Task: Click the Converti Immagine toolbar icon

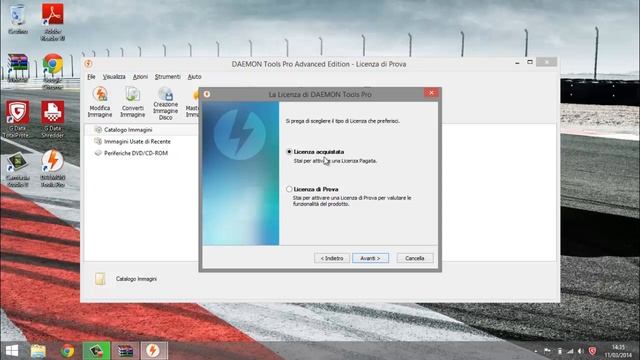Action: pos(133,102)
